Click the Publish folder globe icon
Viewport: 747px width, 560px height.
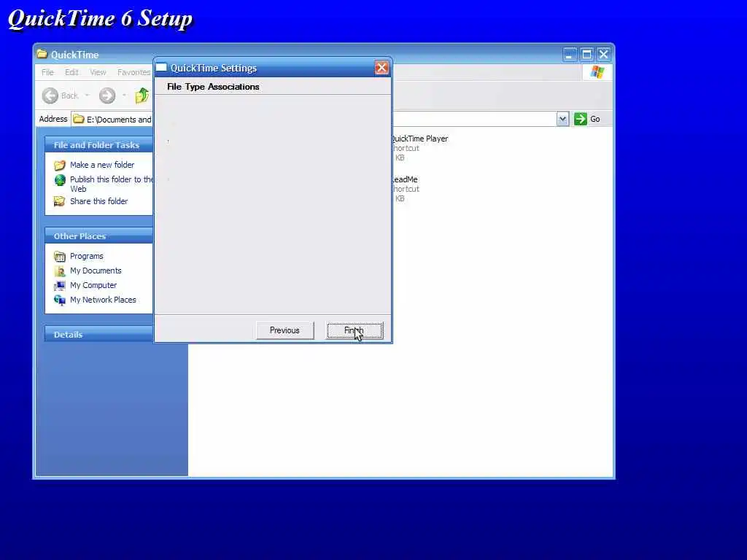(x=60, y=180)
